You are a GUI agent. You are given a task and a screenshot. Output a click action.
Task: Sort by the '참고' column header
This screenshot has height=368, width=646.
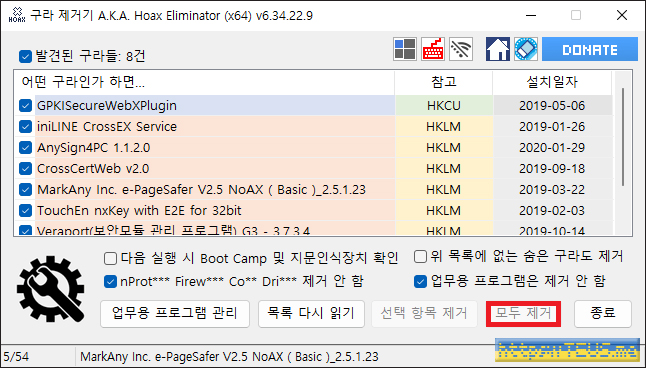tap(444, 82)
